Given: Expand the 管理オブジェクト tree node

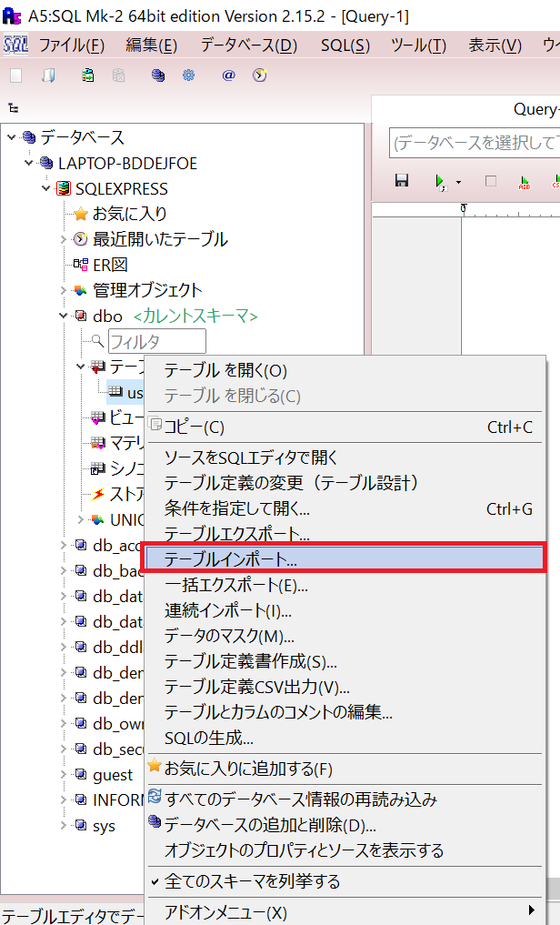Looking at the screenshot, I should coord(64,290).
